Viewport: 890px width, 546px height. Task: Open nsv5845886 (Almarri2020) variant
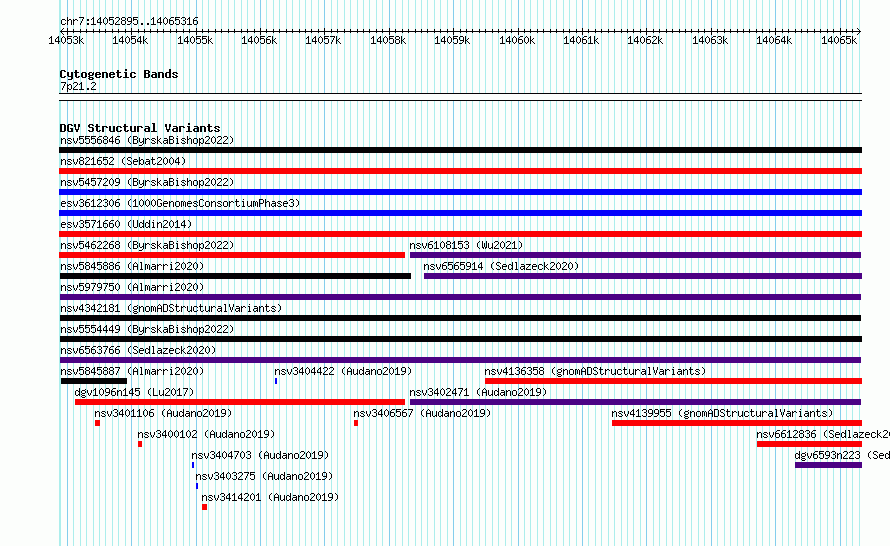pos(132,266)
